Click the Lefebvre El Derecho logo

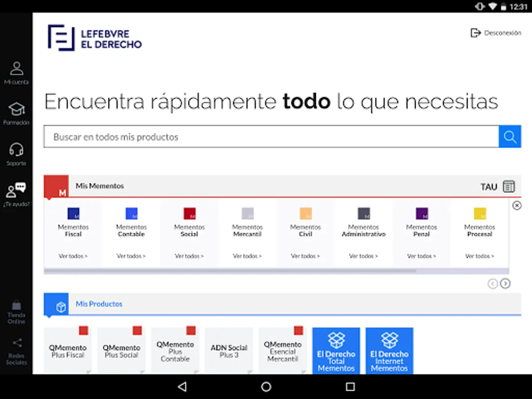point(94,38)
